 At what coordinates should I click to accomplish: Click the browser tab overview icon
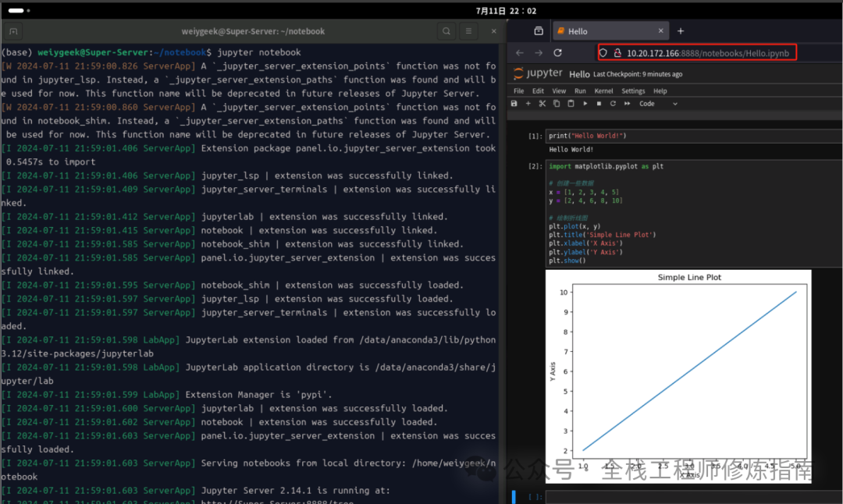click(538, 30)
